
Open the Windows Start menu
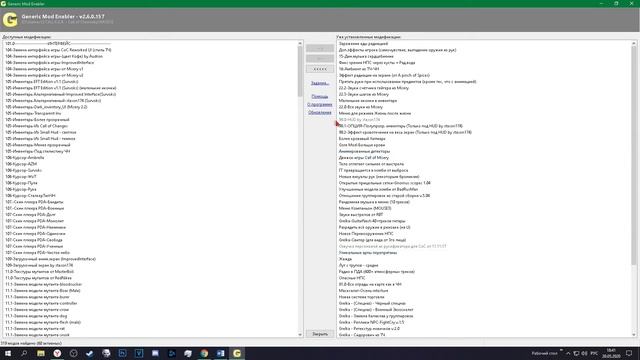click(x=8, y=353)
